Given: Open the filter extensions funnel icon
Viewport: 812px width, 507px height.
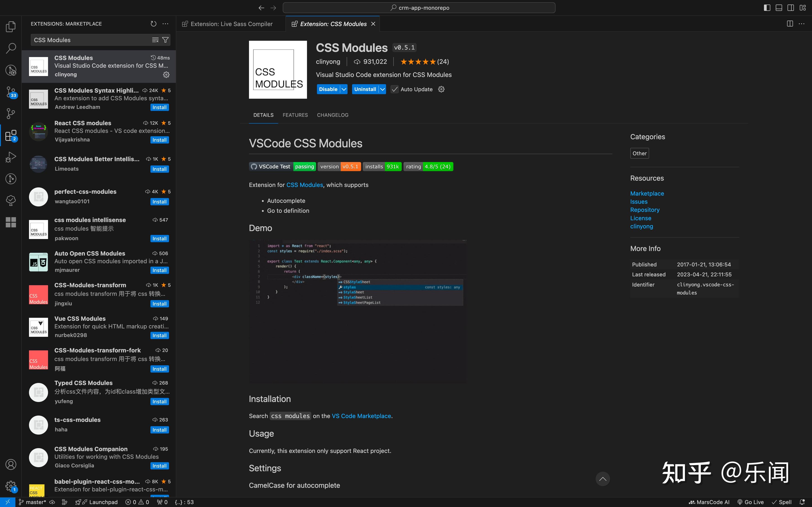Looking at the screenshot, I should pos(165,40).
